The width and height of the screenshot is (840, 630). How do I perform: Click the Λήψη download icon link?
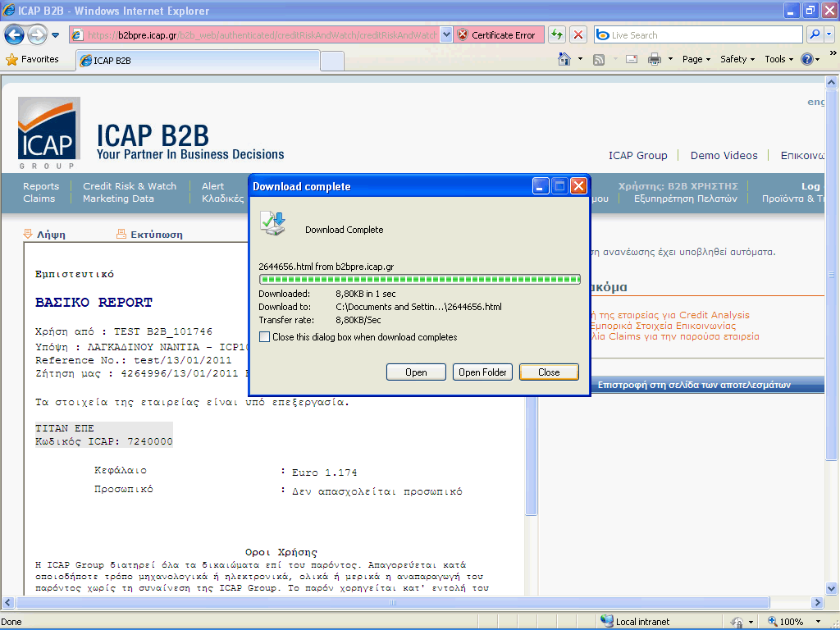tap(44, 234)
